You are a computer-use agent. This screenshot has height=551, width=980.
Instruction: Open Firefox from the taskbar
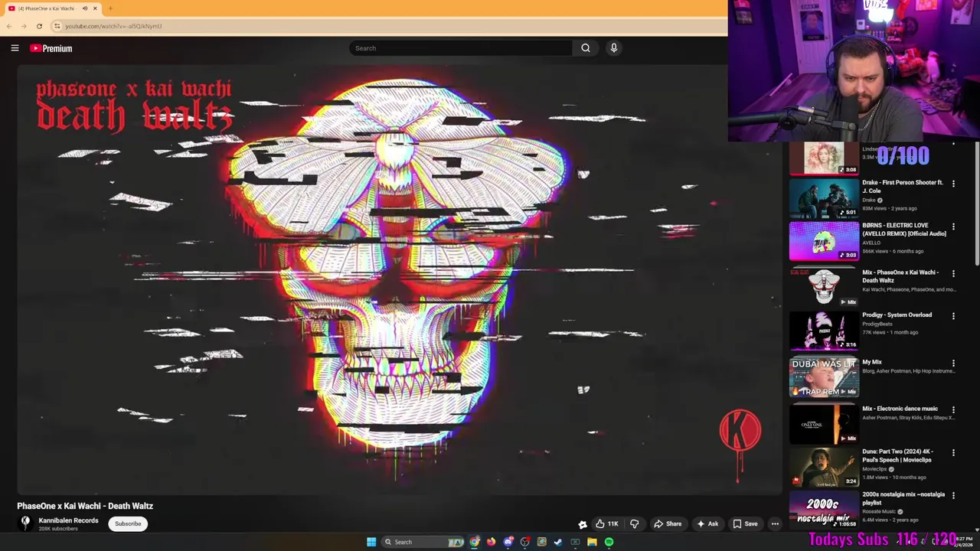tap(492, 542)
